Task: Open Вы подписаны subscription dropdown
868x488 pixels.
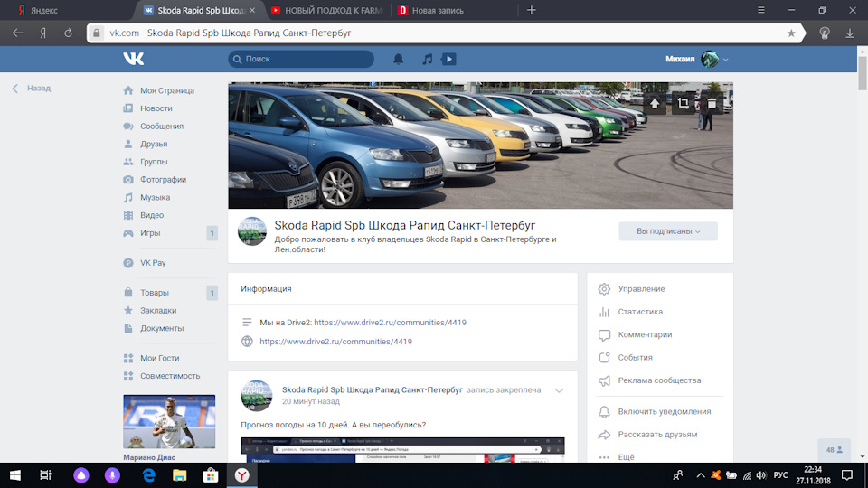Action: coord(668,231)
